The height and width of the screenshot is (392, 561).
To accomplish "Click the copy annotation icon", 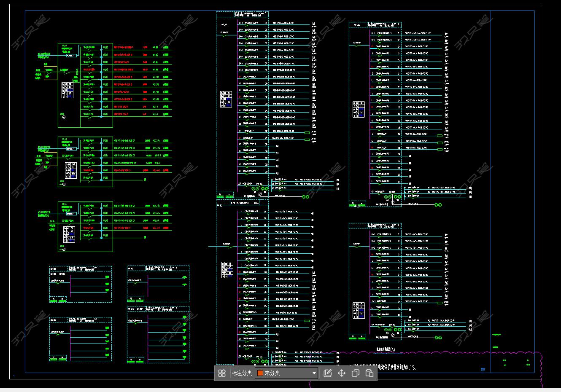I will tap(356, 373).
